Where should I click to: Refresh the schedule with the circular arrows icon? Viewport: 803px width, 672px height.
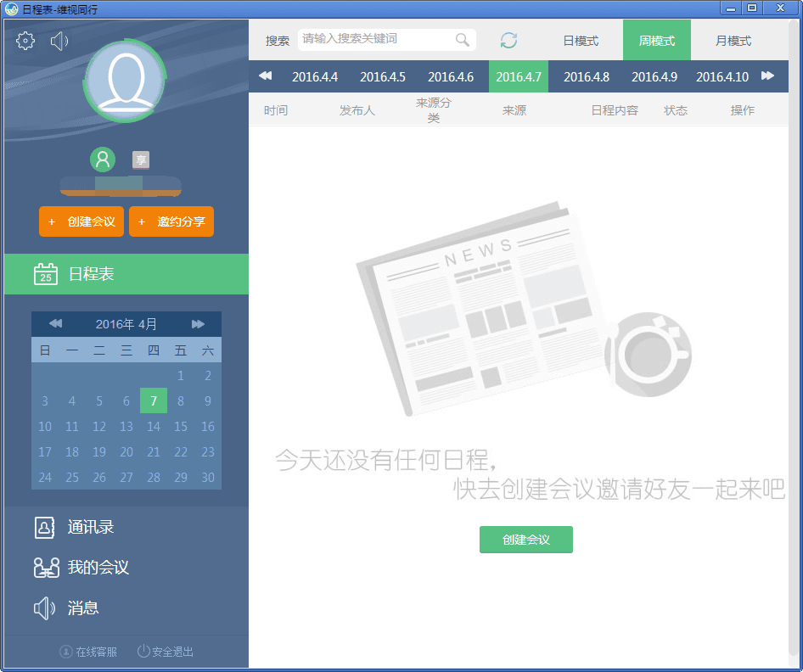tap(508, 40)
